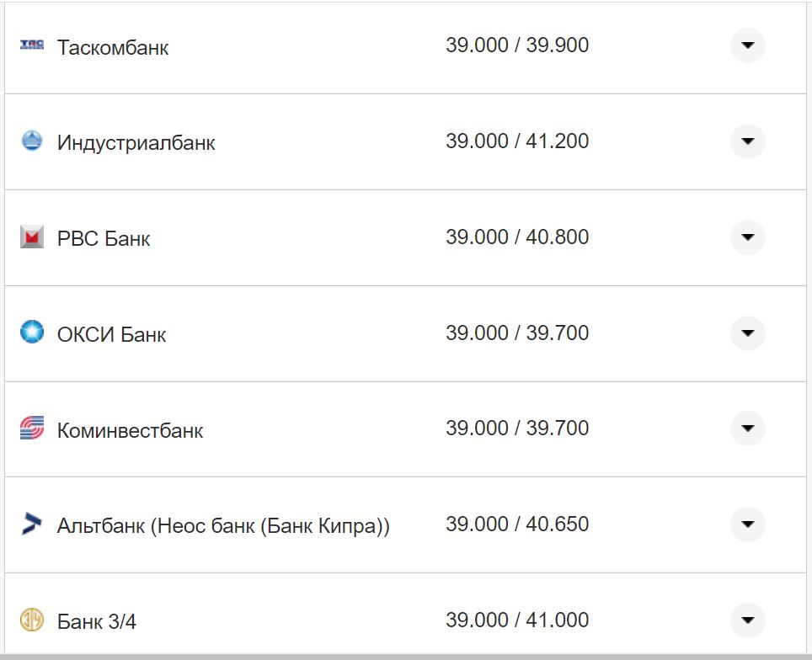This screenshot has height=660, width=812.
Task: Click the 39.000 / 40.800 rate
Action: point(517,237)
